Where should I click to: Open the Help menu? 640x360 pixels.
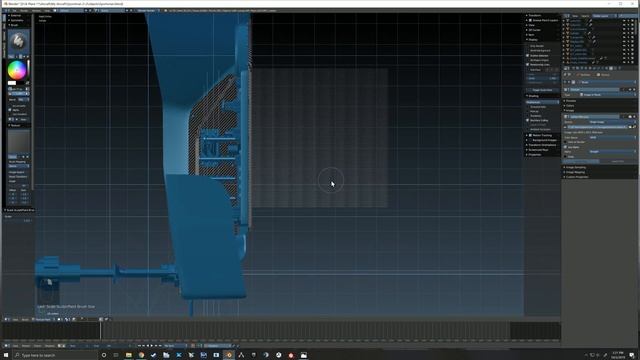pyautogui.click(x=47, y=11)
